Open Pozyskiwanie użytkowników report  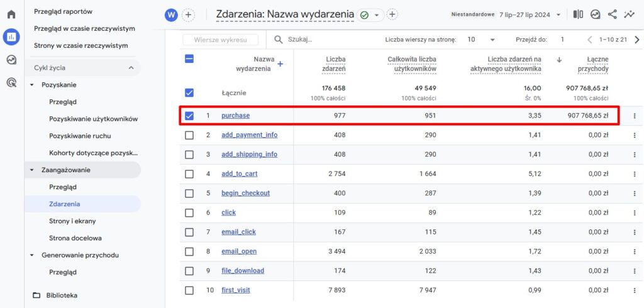pos(93,119)
